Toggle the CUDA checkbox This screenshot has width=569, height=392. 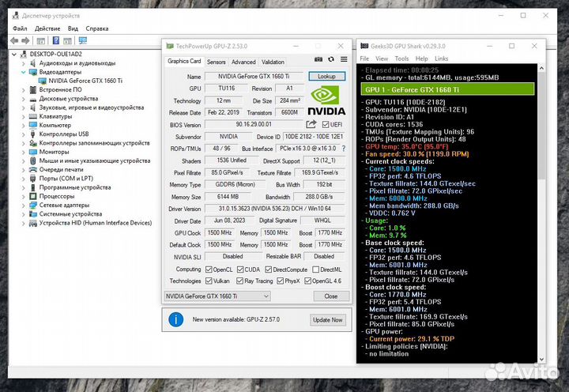pyautogui.click(x=240, y=269)
